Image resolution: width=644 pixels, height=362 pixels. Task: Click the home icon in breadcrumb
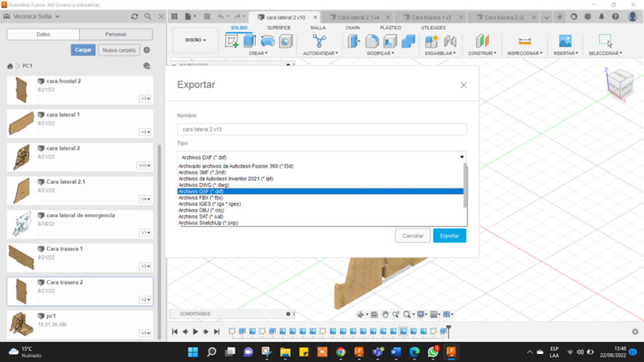tap(10, 65)
